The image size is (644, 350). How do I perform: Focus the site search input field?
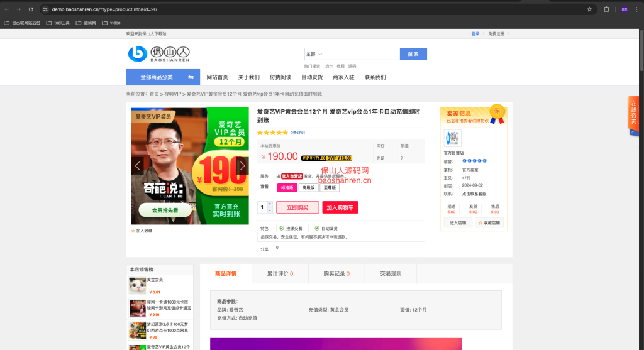pos(362,54)
